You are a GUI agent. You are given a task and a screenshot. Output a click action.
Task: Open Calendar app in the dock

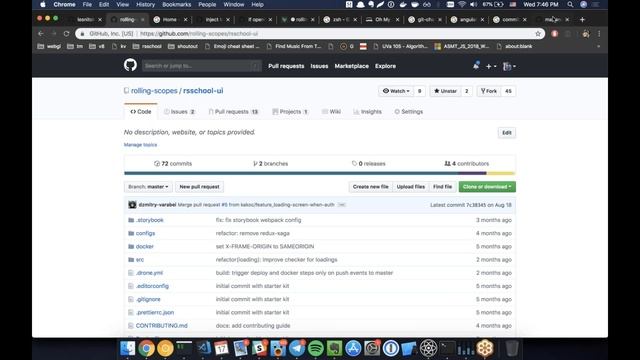[x=222, y=348]
